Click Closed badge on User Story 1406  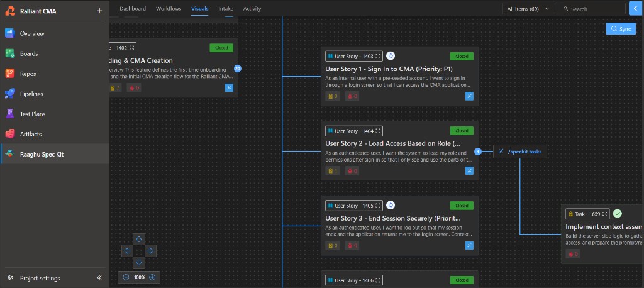point(462,280)
